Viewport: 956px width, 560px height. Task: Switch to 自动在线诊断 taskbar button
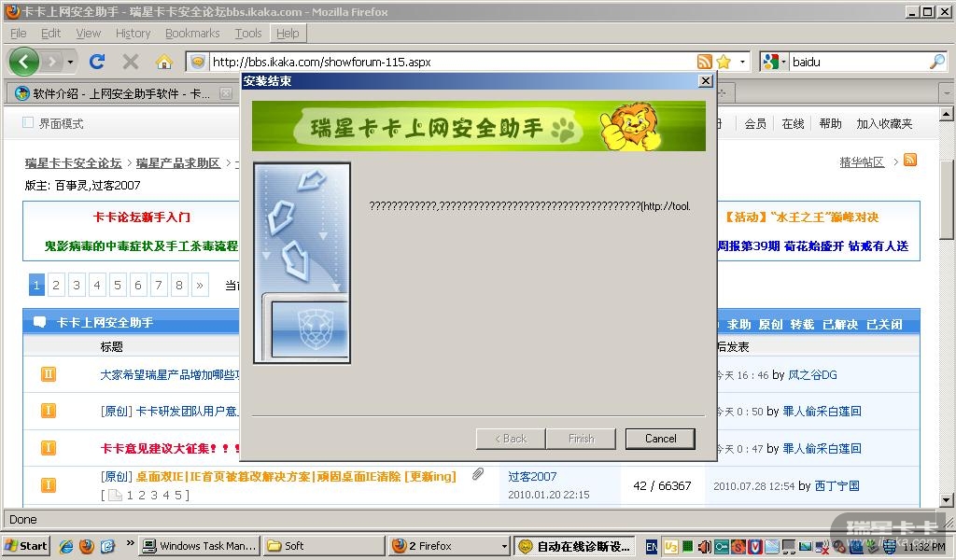574,546
